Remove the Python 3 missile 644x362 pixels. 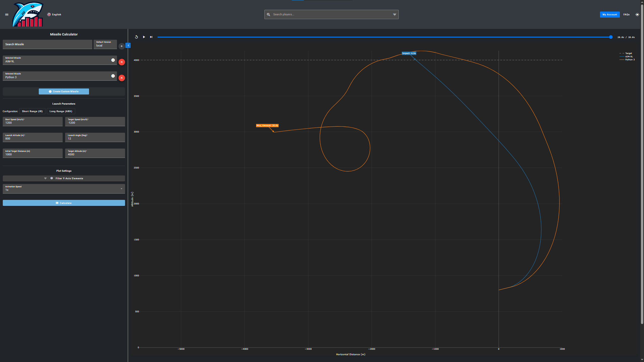pyautogui.click(x=122, y=78)
